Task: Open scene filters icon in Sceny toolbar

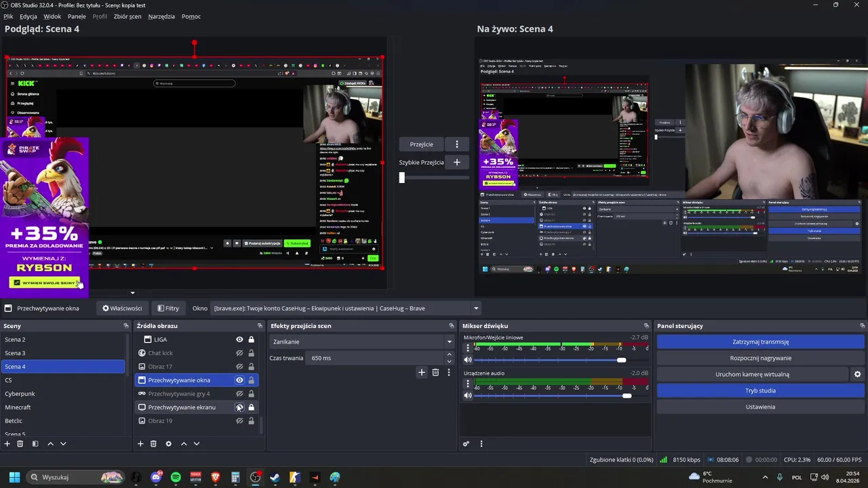Action: [35, 444]
